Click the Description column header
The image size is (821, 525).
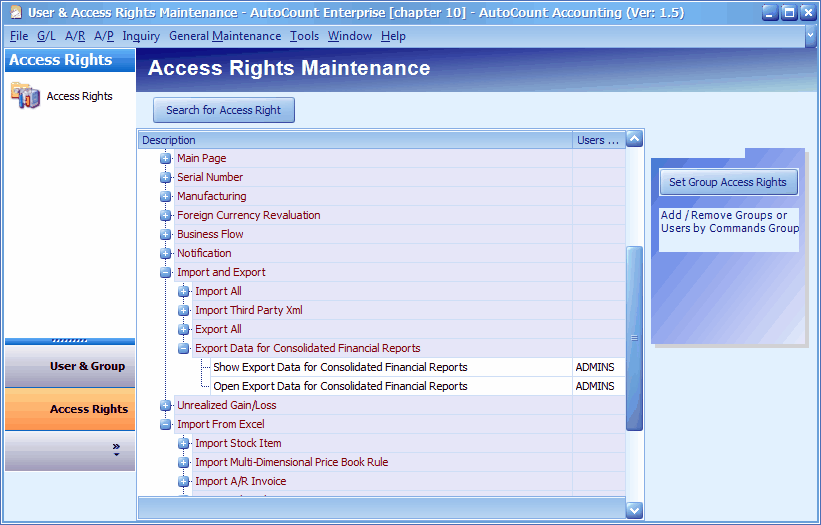coord(356,140)
